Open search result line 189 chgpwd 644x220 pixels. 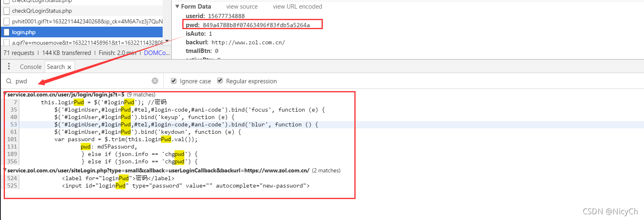coord(139,154)
